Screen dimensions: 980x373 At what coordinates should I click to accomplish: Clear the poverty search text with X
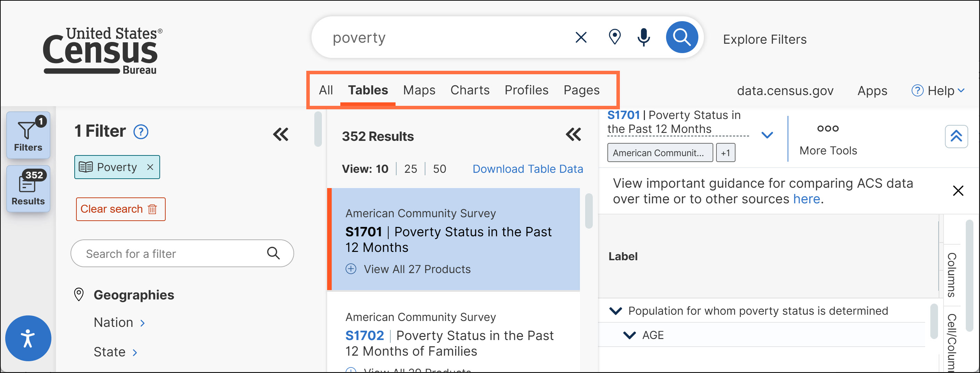[581, 37]
